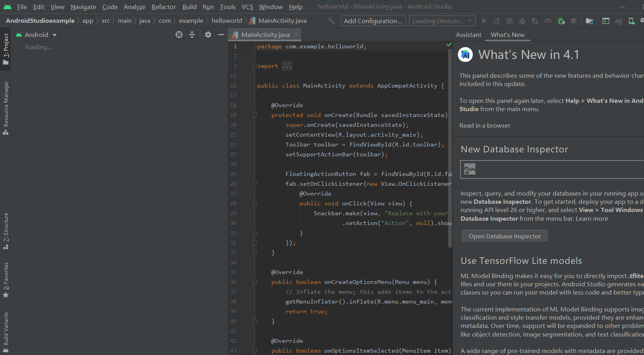Click the Run app play icon

[x=484, y=21]
